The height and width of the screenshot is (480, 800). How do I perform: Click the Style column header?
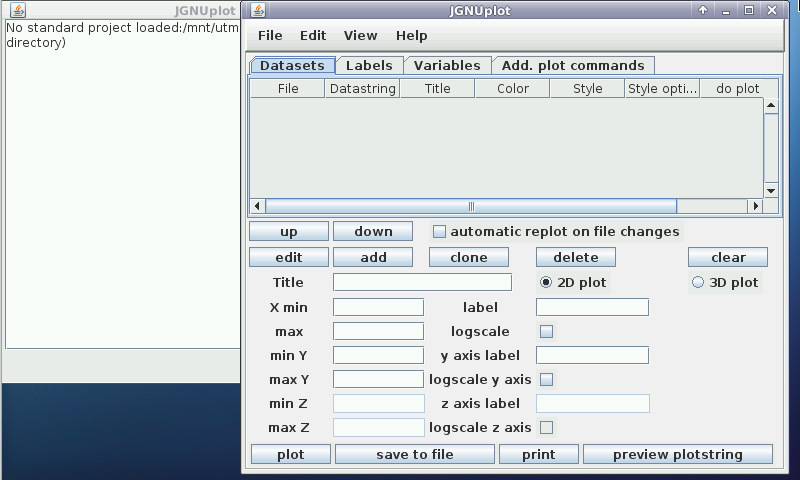click(x=588, y=88)
